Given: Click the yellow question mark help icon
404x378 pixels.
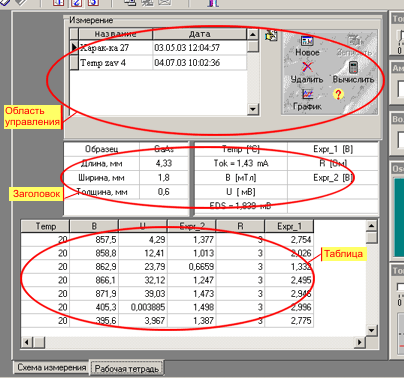Looking at the screenshot, I should tap(338, 94).
